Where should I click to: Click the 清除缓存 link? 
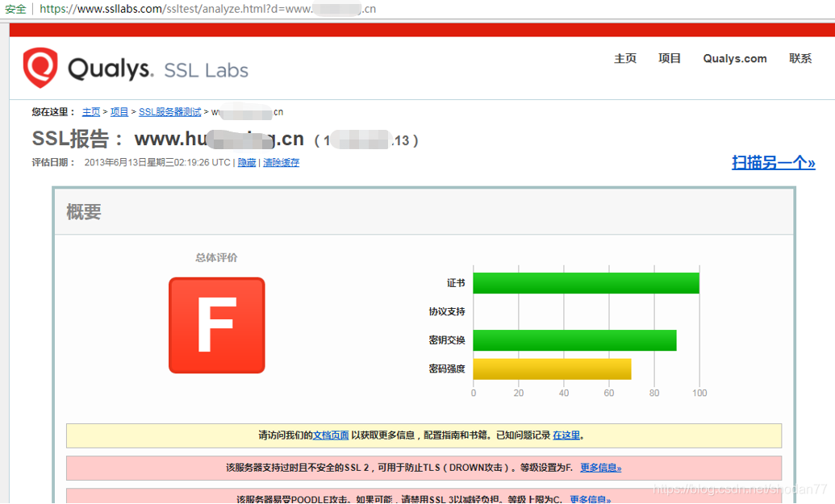(282, 162)
